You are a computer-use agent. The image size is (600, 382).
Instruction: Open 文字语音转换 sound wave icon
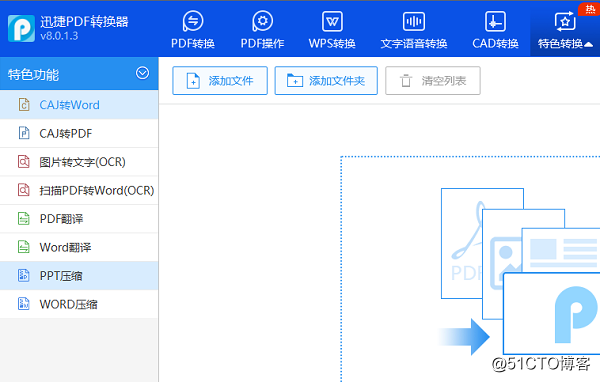pos(414,21)
